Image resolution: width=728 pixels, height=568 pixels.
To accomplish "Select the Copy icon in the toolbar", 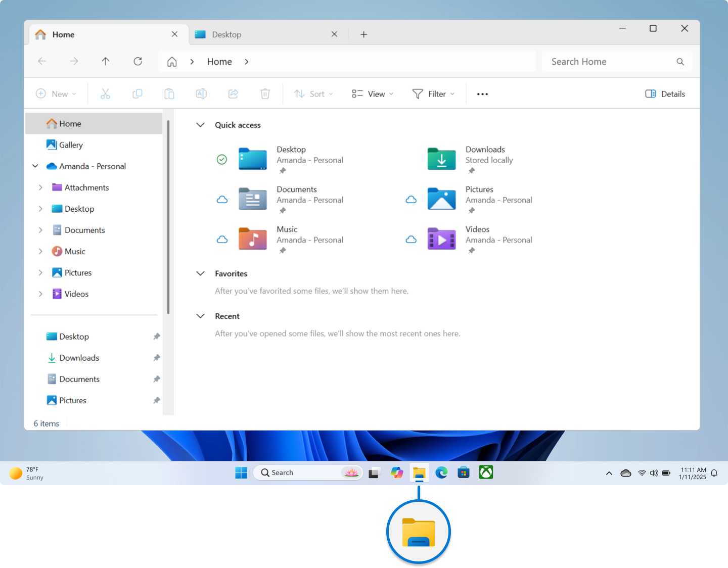I will [x=137, y=93].
